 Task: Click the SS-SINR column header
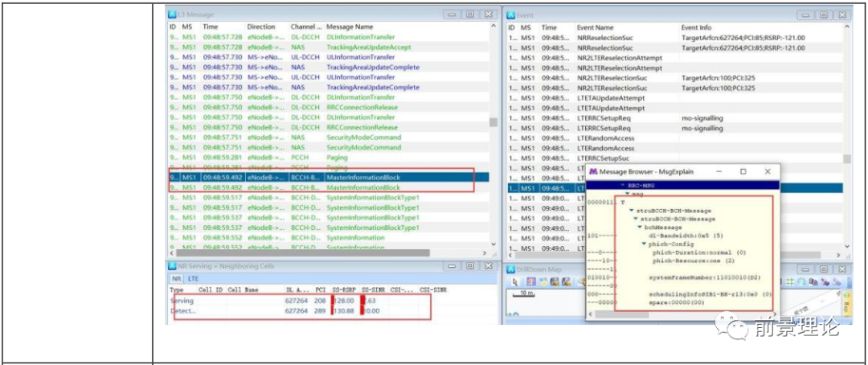pos(374,289)
